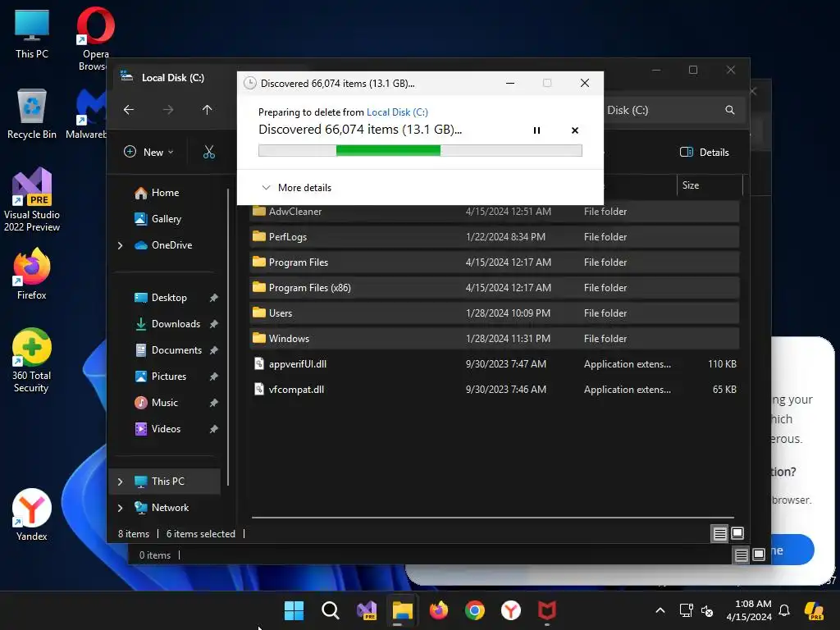
Task: Expand More details in delete dialog
Action: pos(296,188)
